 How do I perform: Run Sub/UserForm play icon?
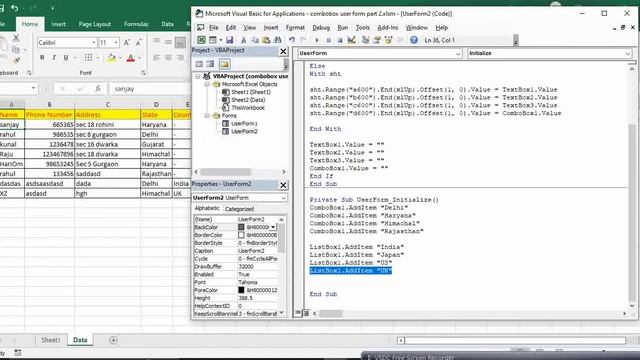317,40
